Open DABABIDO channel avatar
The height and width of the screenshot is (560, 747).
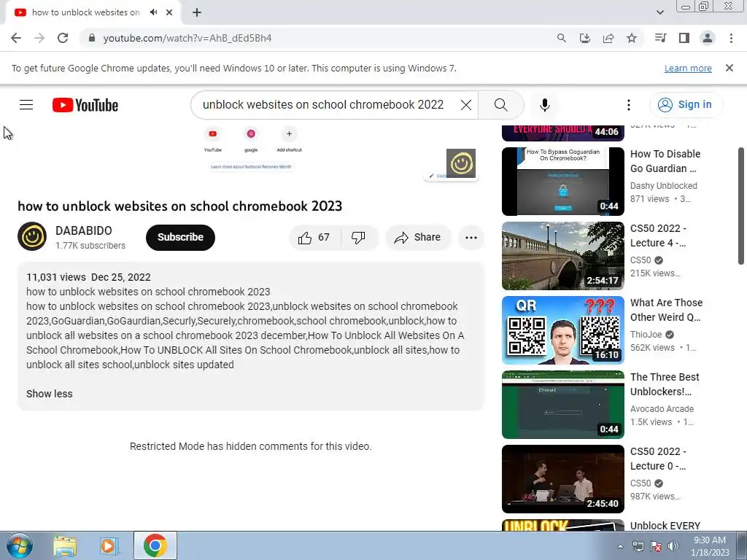point(32,237)
